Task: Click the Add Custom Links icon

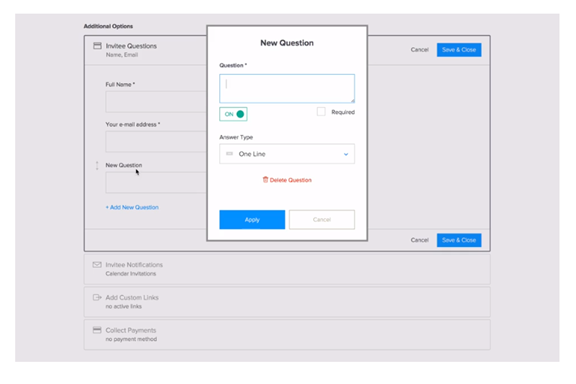Action: pyautogui.click(x=97, y=297)
